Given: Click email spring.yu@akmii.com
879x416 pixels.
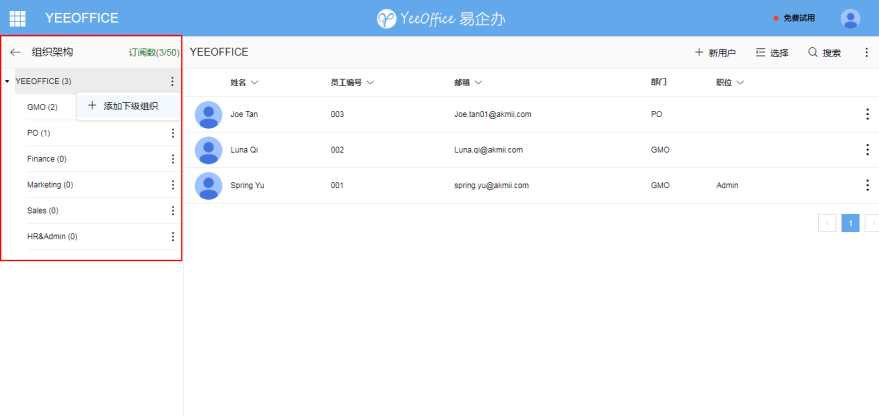Looking at the screenshot, I should (491, 185).
